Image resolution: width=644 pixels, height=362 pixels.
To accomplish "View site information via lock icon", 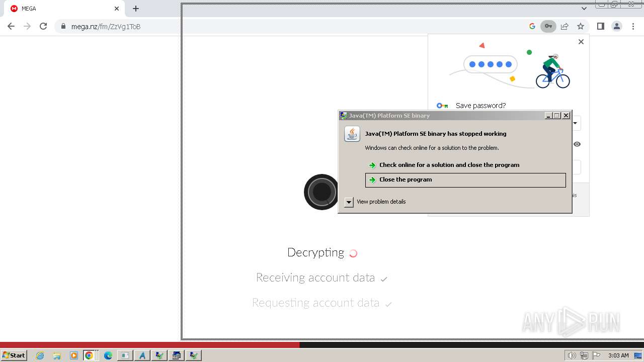I will [x=63, y=26].
